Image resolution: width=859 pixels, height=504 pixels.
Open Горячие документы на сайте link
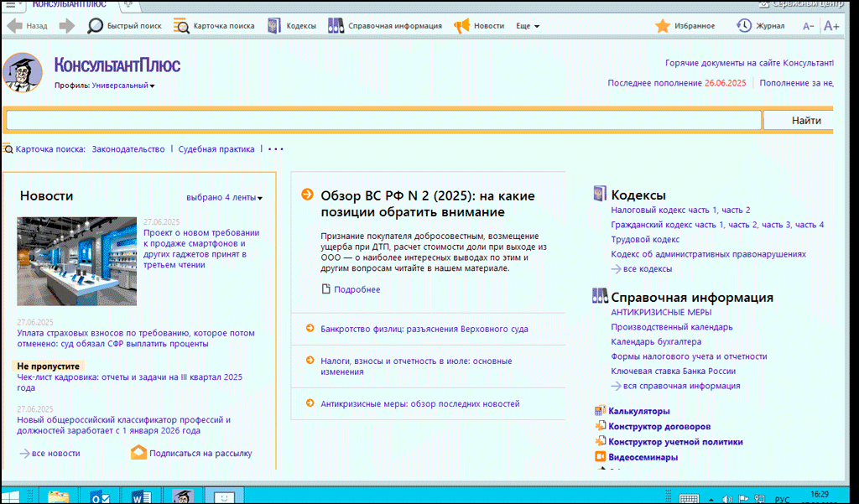pyautogui.click(x=749, y=63)
